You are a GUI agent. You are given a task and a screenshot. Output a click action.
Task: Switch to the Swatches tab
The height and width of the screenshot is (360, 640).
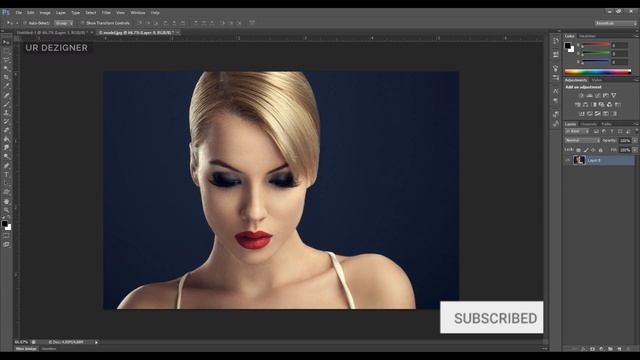(x=587, y=36)
